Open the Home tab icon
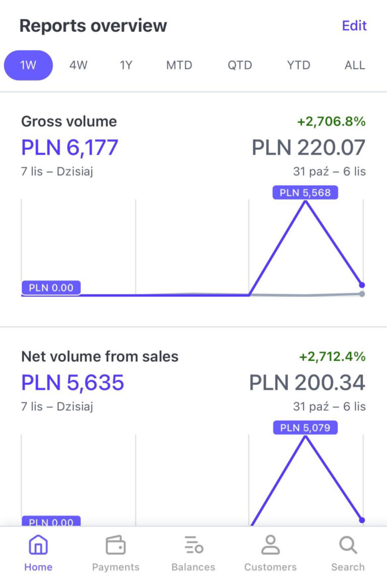The height and width of the screenshot is (588, 387). [38, 546]
